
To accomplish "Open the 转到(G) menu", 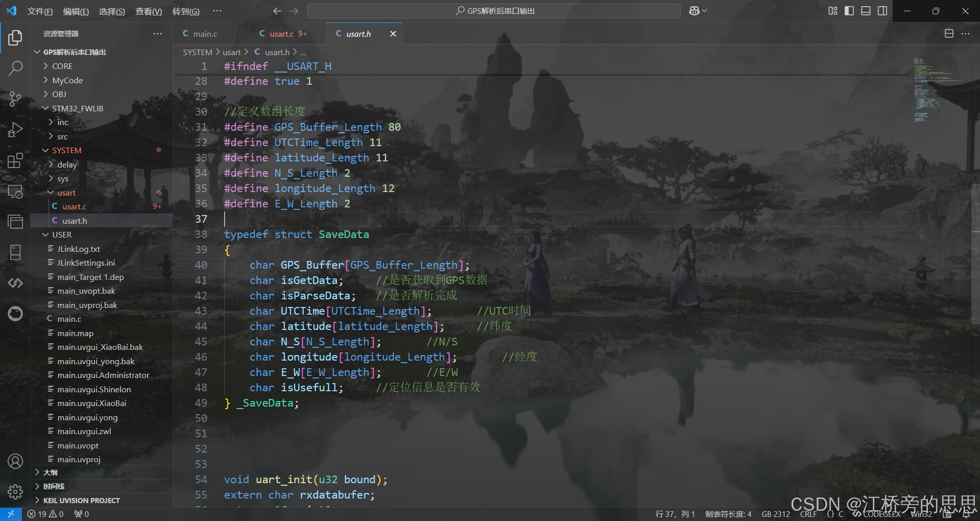I will [x=186, y=11].
